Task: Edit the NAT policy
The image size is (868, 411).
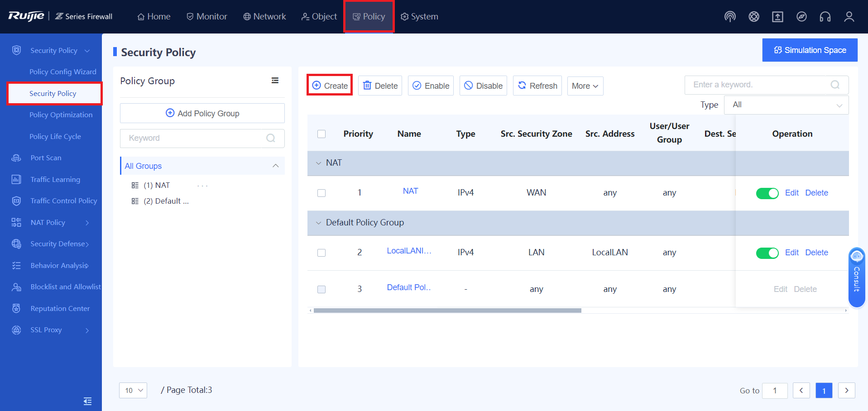Action: pyautogui.click(x=792, y=193)
